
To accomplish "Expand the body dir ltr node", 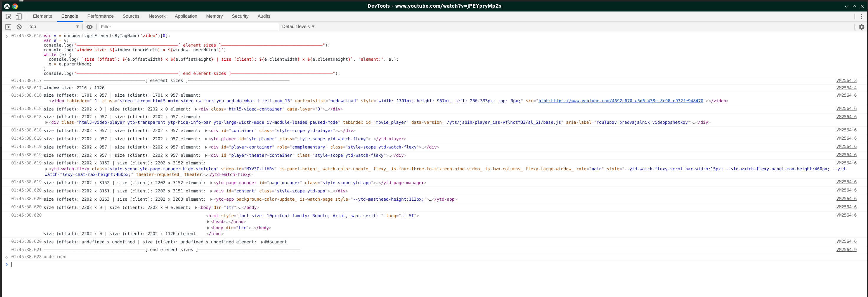I will (x=196, y=207).
